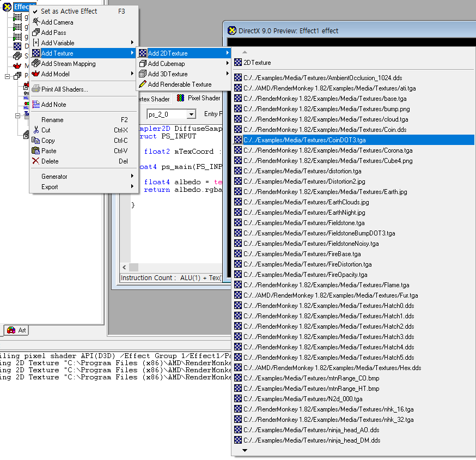Expand the Add Variable submenu arrow

point(132,42)
